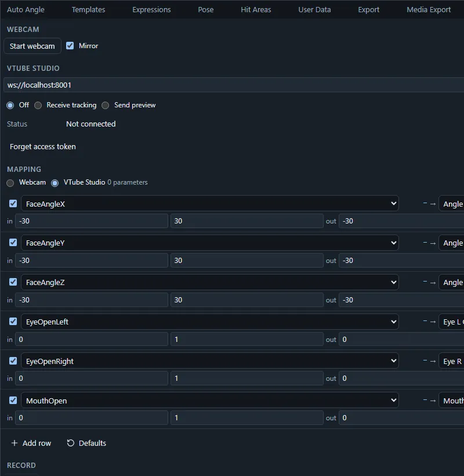Select the Hit Areas tab
Viewport: 464px width, 476px height.
(256, 9)
